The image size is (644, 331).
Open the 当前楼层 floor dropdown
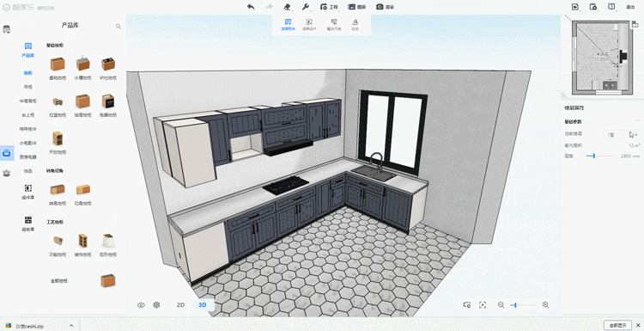621,134
